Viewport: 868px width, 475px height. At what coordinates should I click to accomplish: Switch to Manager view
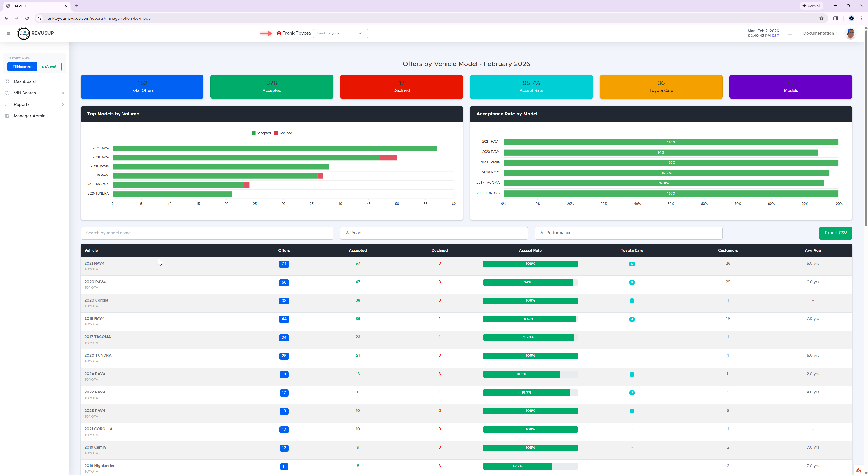click(x=22, y=67)
